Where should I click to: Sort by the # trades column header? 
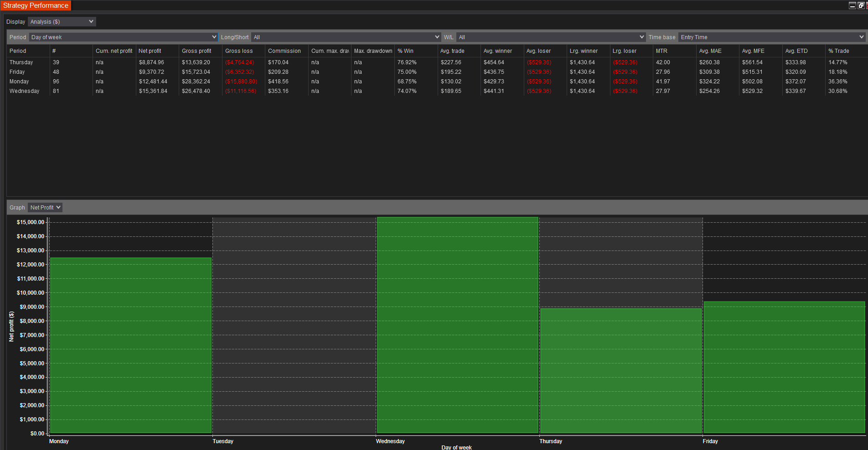click(x=71, y=51)
